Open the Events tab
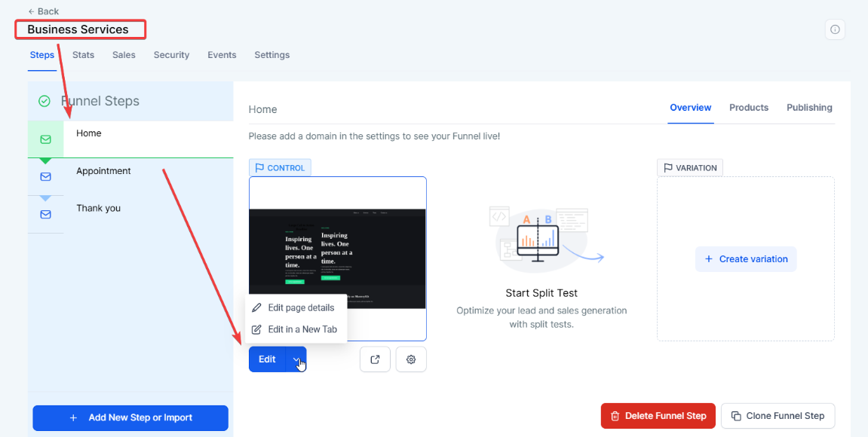Viewport: 868px width, 437px height. coord(222,55)
